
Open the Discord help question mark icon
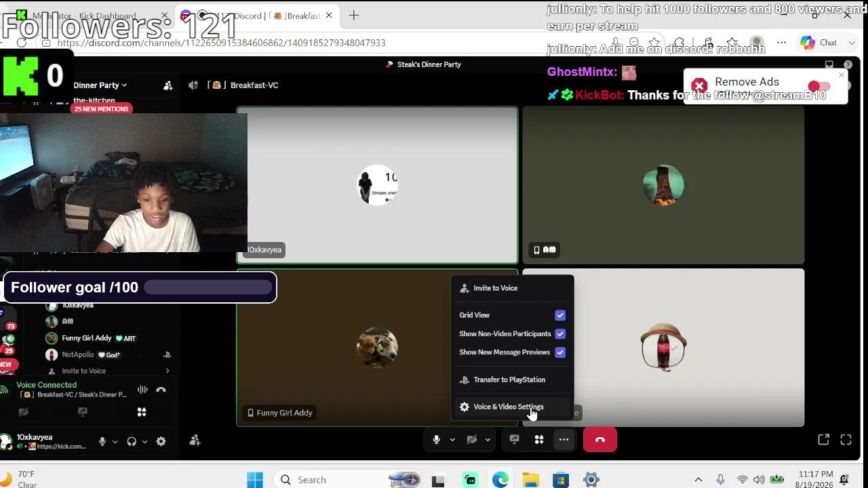pos(848,65)
